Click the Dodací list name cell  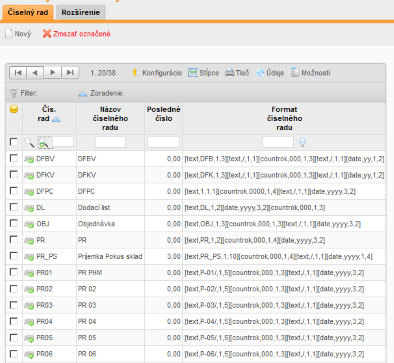pos(94,208)
